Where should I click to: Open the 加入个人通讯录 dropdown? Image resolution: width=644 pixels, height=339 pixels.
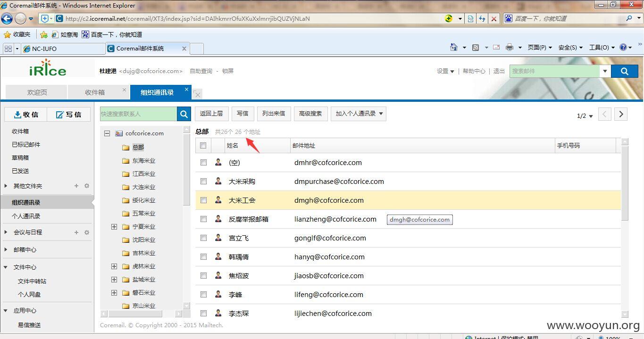pyautogui.click(x=359, y=114)
